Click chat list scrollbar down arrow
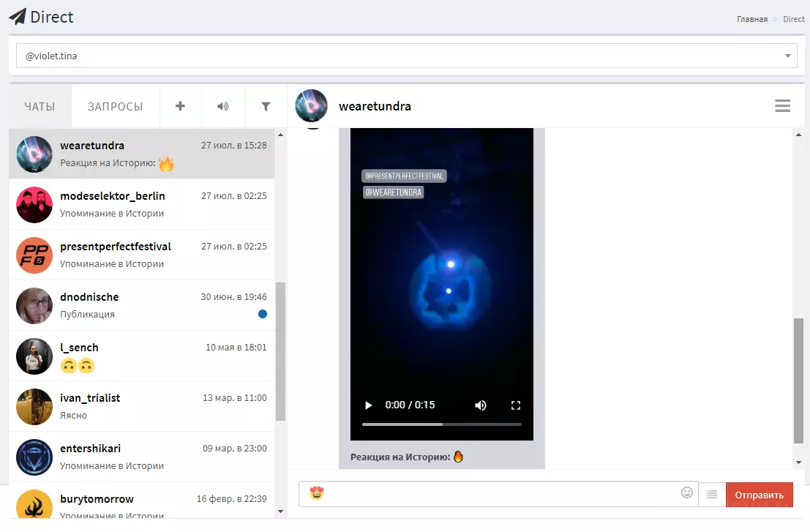This screenshot has width=810, height=532. tap(280, 512)
